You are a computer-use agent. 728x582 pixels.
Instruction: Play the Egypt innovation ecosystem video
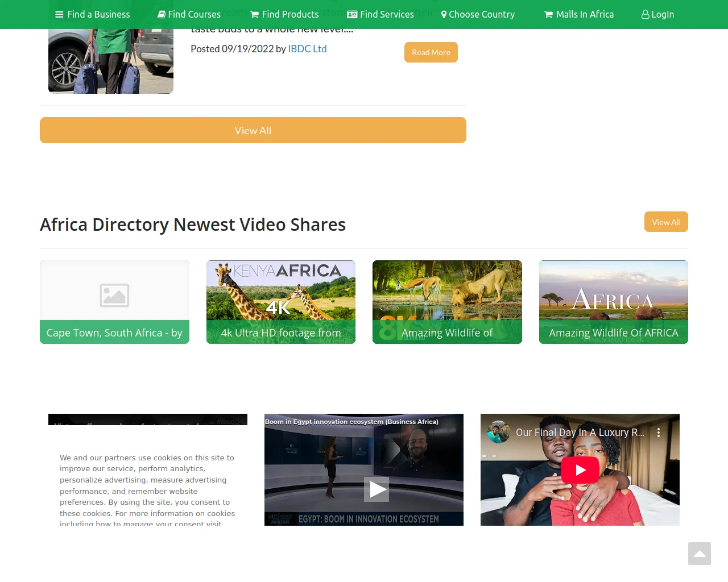377,489
